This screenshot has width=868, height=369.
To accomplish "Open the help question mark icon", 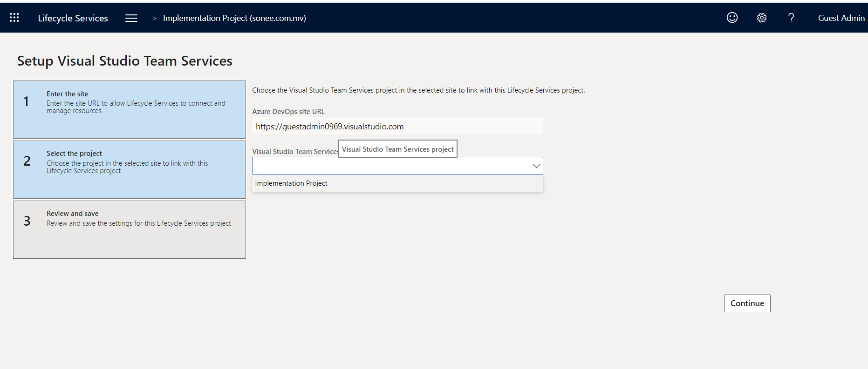I will click(x=791, y=18).
